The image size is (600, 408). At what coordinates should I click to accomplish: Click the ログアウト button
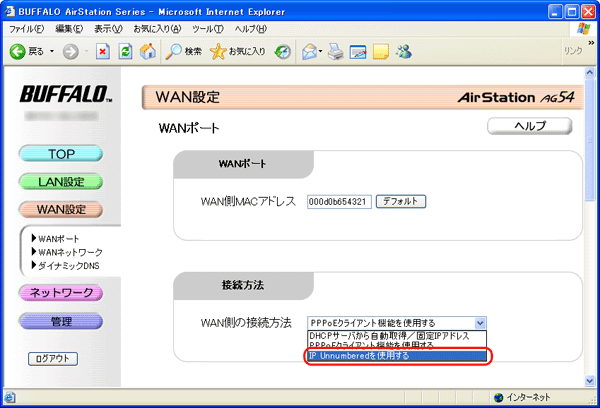[x=53, y=359]
